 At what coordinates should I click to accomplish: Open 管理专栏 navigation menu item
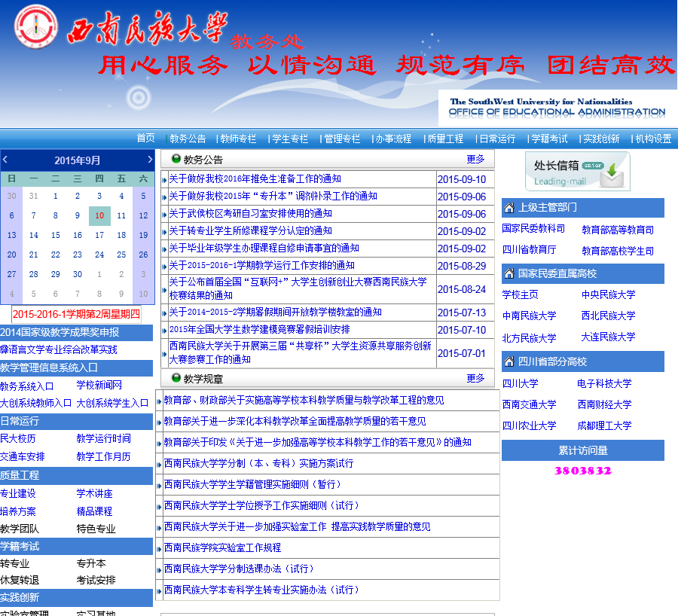(x=342, y=139)
